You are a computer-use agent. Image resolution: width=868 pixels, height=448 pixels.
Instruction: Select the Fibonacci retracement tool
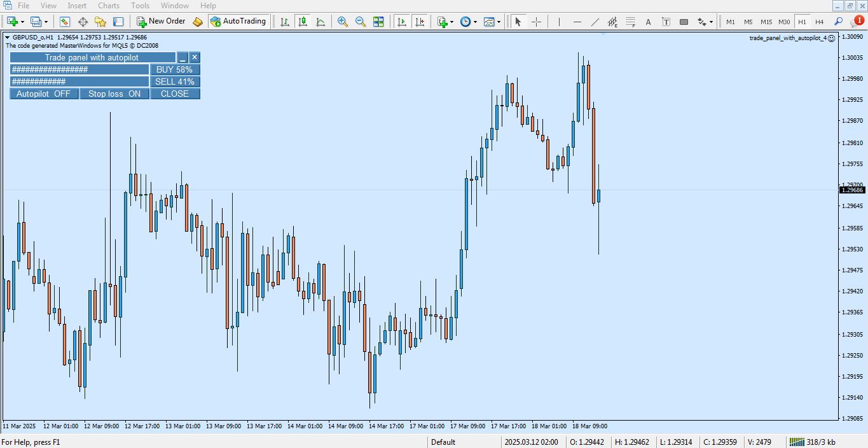click(630, 21)
